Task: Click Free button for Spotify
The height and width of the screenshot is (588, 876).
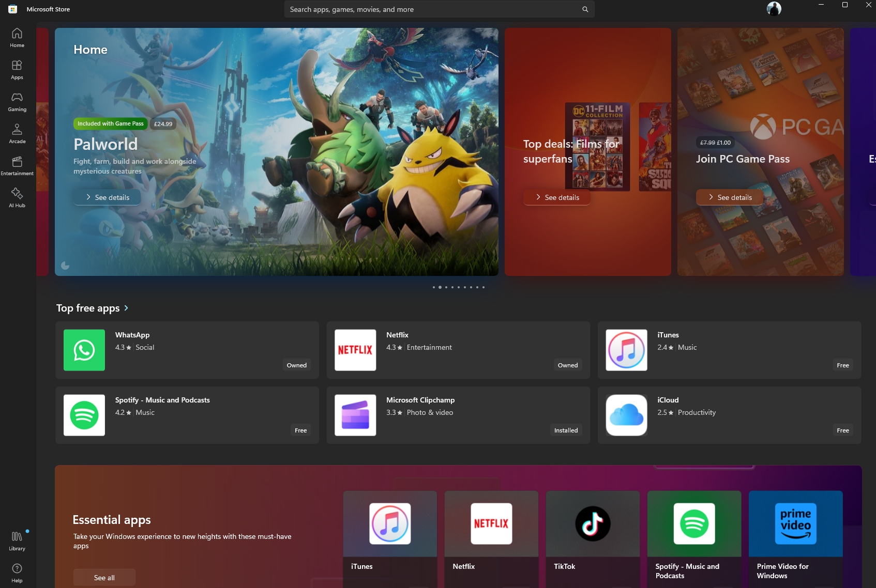Action: point(301,430)
